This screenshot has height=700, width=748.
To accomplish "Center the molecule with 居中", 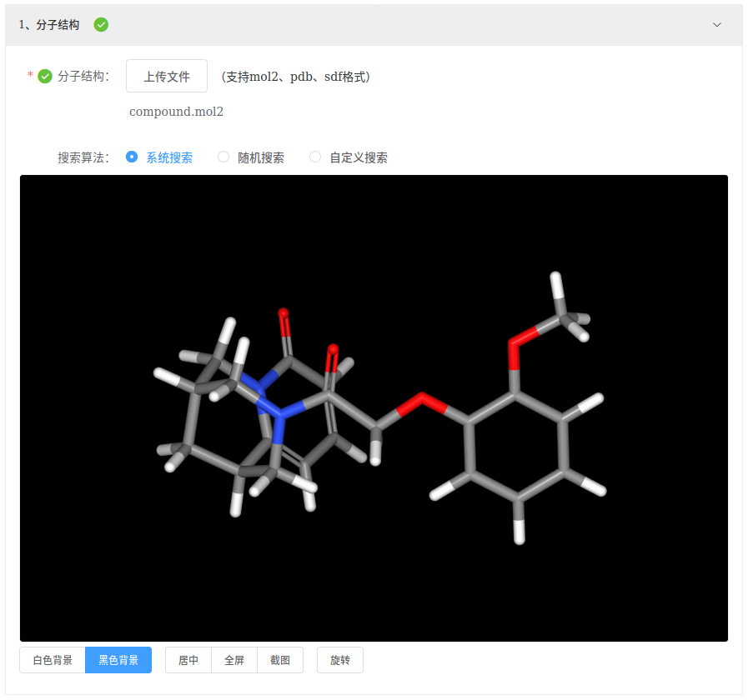I will 188,660.
